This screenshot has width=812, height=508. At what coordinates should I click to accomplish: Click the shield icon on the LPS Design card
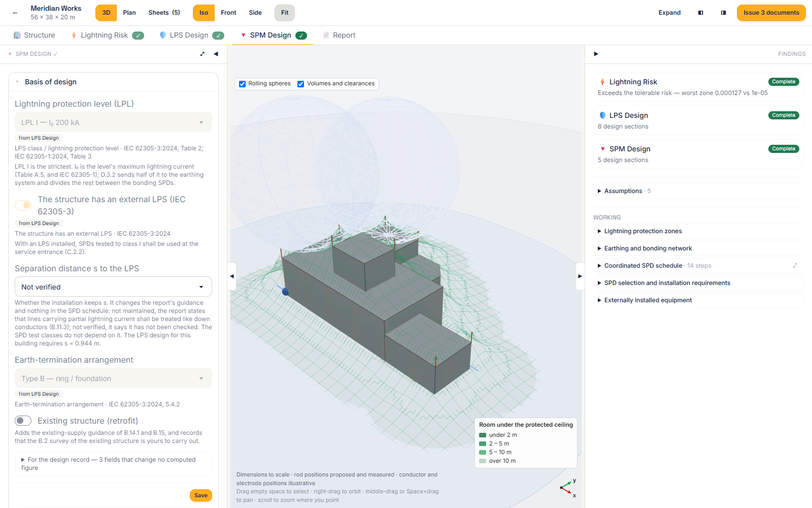pos(602,115)
